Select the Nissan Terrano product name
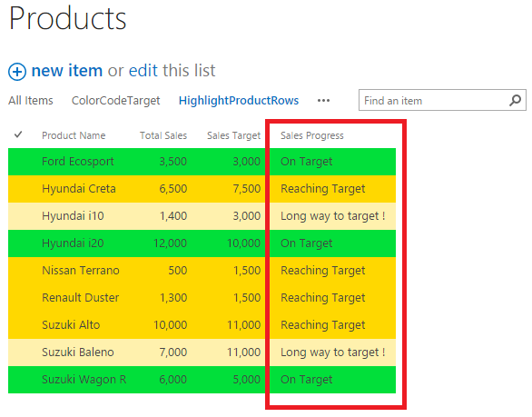This screenshot has width=532, height=417. coord(81,271)
